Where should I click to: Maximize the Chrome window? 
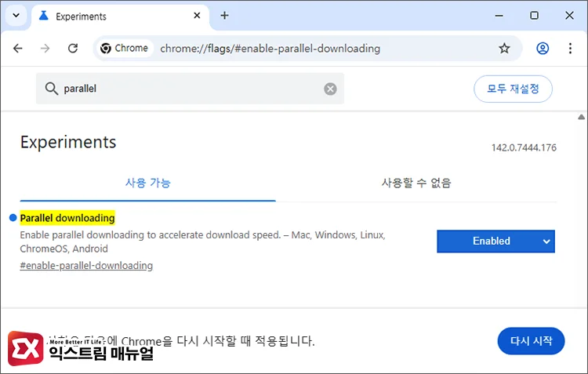(x=534, y=16)
